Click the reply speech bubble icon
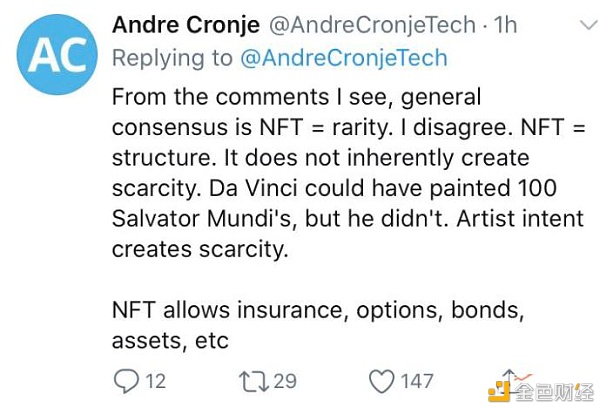600x408 pixels. (x=126, y=381)
